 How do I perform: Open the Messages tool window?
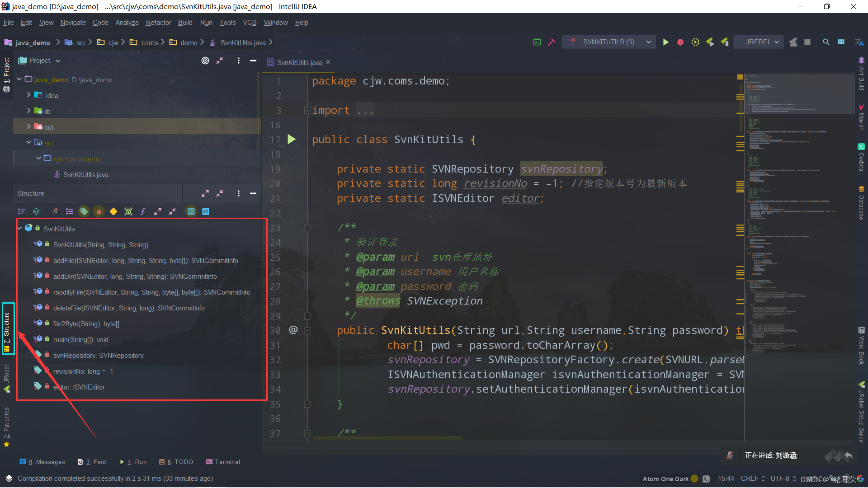42,462
